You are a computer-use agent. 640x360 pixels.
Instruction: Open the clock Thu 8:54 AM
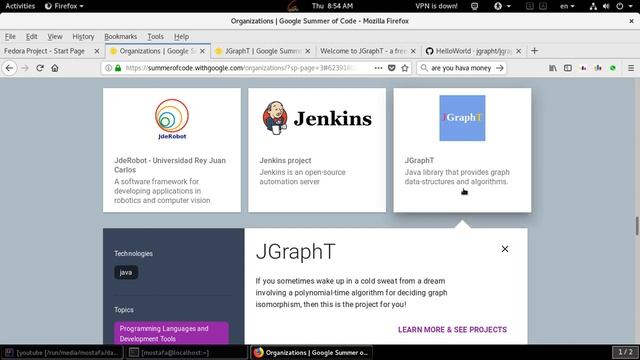pos(332,6)
